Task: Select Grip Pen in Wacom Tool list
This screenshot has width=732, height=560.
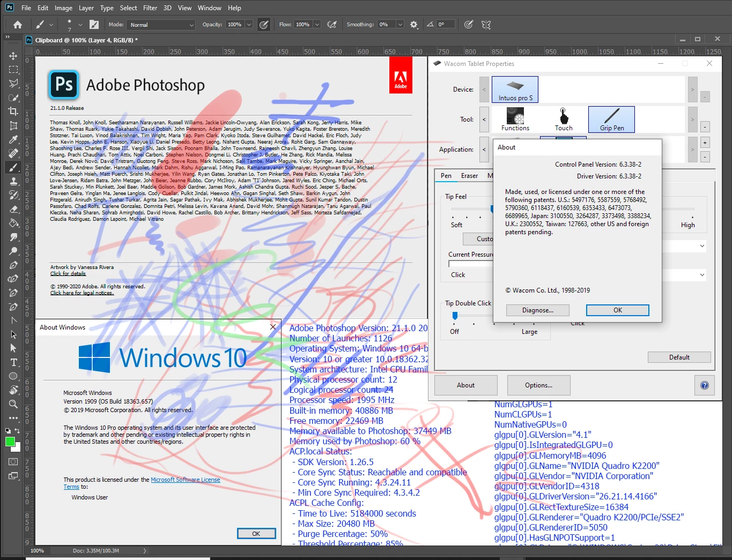Action: coord(611,120)
